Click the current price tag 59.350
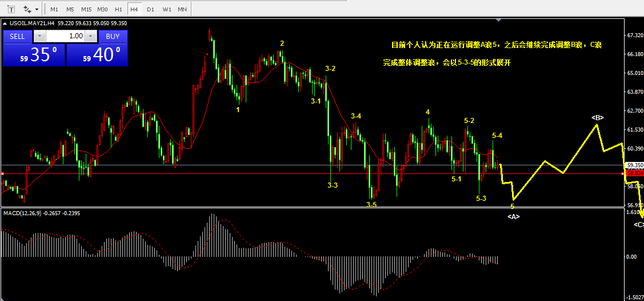Image resolution: width=644 pixels, height=301 pixels. [x=634, y=165]
